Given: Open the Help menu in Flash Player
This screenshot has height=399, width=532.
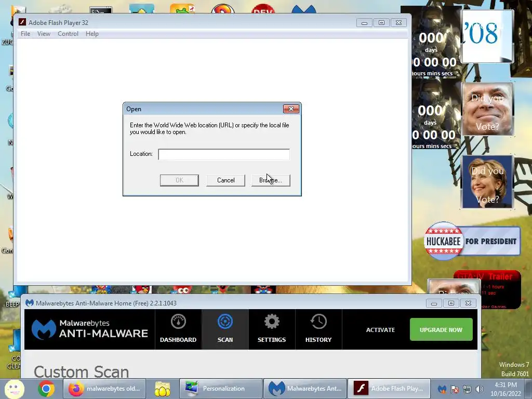Looking at the screenshot, I should (x=92, y=34).
